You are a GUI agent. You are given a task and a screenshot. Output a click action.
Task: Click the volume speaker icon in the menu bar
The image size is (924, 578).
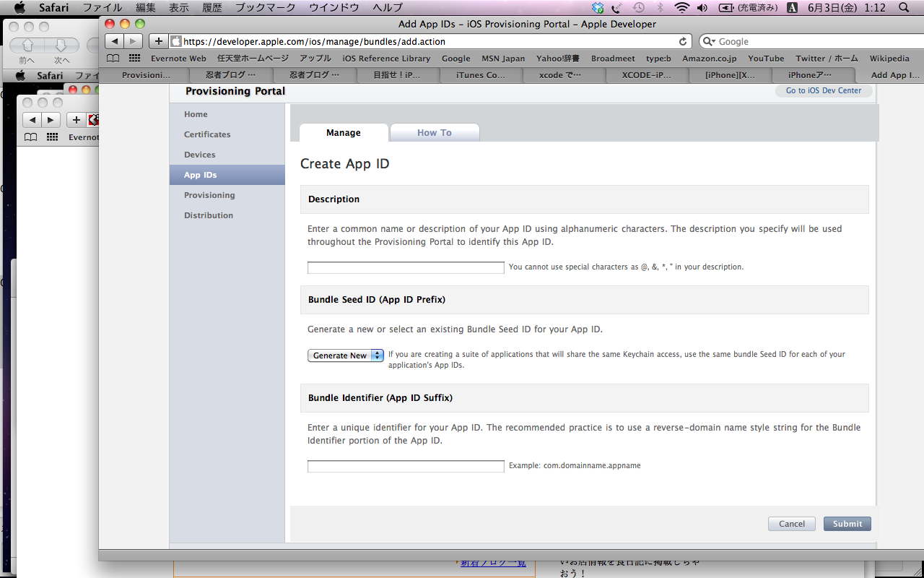[x=702, y=7]
